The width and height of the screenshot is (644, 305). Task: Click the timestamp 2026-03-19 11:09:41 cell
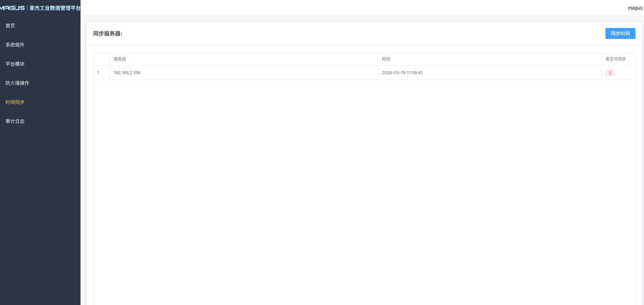click(402, 73)
